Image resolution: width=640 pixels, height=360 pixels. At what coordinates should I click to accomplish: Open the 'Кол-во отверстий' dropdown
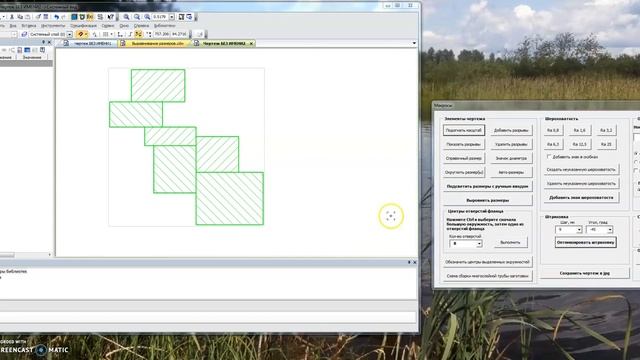[x=479, y=244]
